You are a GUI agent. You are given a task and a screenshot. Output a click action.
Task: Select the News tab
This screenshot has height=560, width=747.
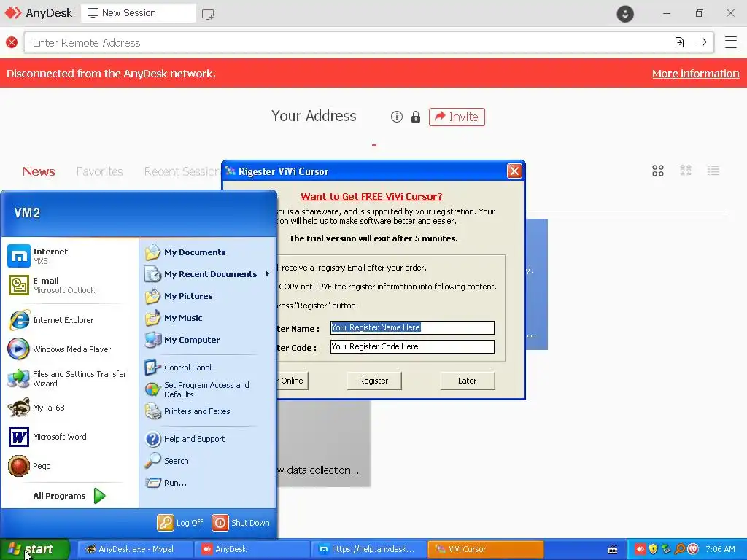pyautogui.click(x=39, y=171)
